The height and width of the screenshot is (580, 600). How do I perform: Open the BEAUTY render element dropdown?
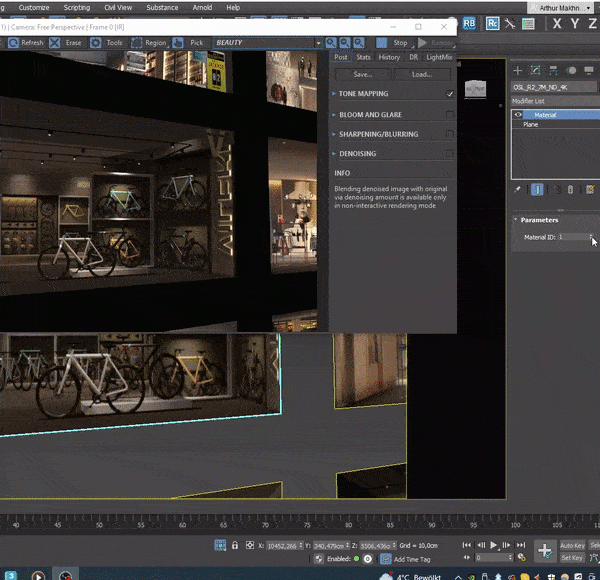pyautogui.click(x=318, y=43)
